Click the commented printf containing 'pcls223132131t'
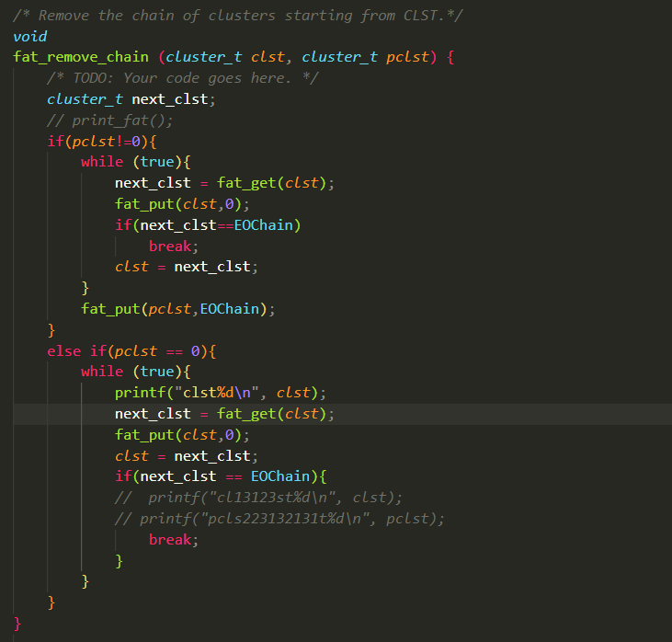 click(x=279, y=519)
